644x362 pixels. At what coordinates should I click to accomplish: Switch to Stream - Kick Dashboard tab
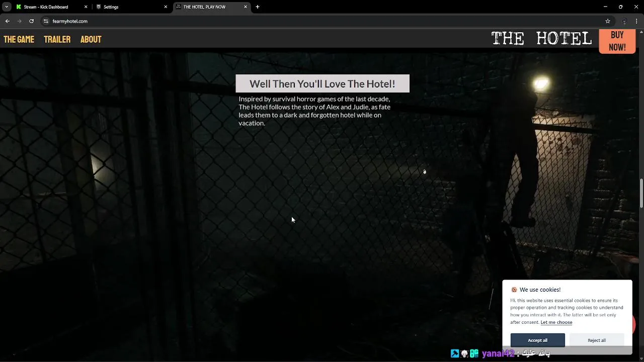tap(52, 7)
